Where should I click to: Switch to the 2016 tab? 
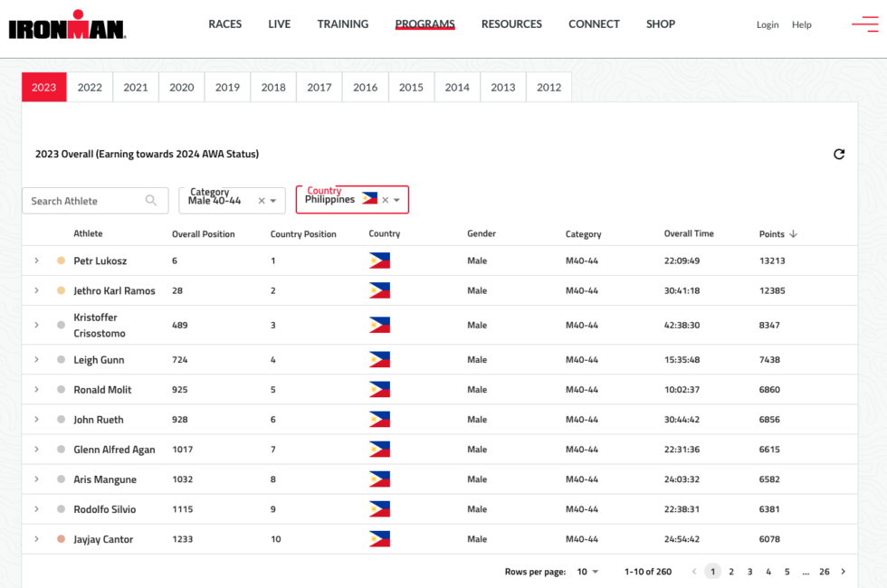(x=366, y=87)
